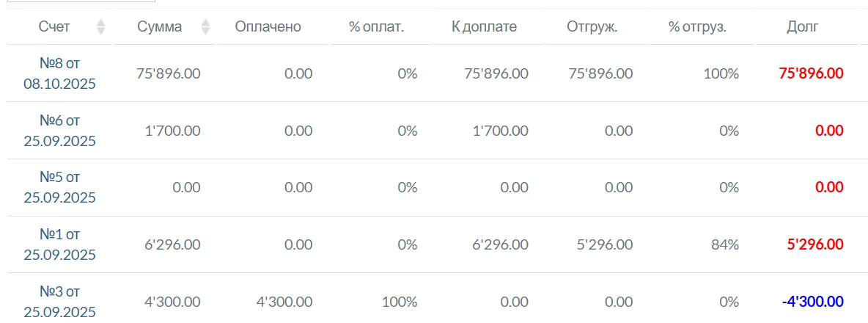Viewport: 868px width, 323px height.
Task: Open the invoice №5 link
Action: tap(59, 187)
